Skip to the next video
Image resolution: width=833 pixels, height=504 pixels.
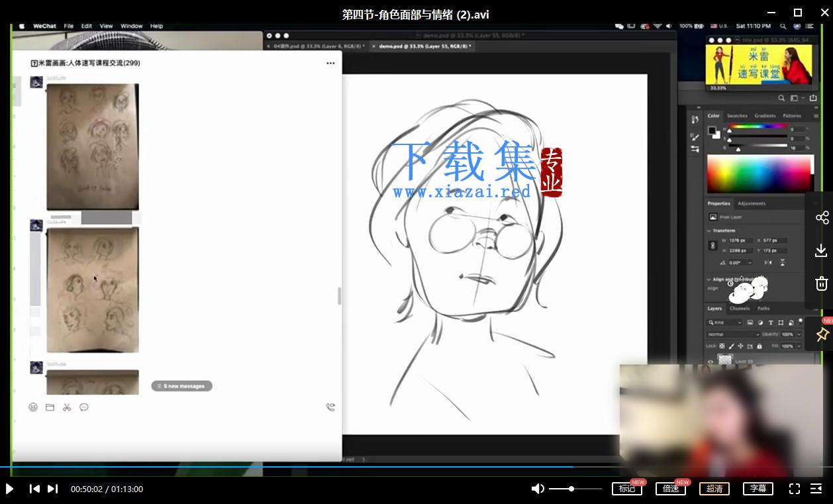pos(53,489)
